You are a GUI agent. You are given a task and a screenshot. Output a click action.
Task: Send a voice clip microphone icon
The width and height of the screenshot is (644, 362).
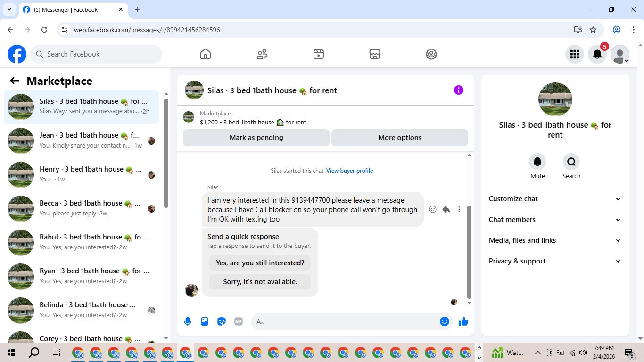click(188, 321)
